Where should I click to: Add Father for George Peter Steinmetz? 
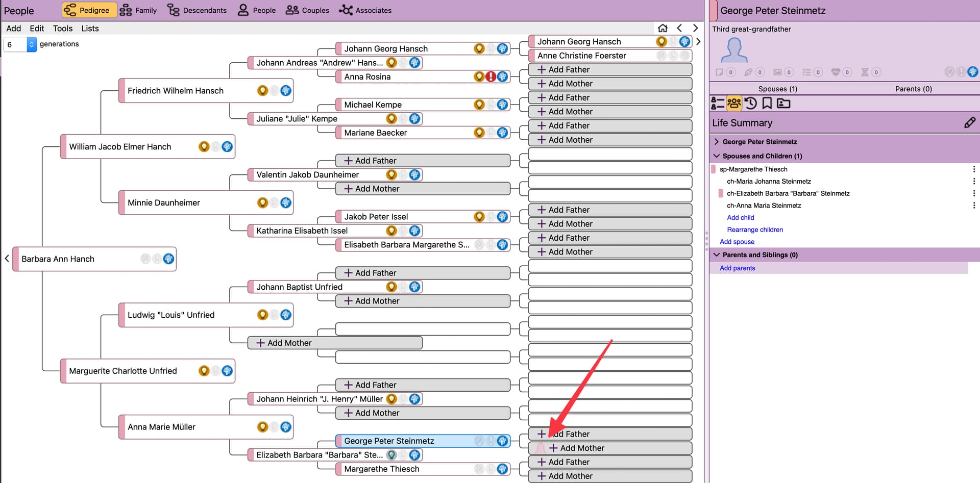pyautogui.click(x=610, y=434)
